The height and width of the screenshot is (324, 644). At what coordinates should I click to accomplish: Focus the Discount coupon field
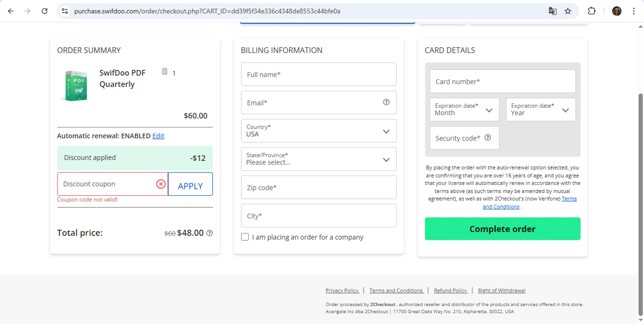tap(112, 184)
